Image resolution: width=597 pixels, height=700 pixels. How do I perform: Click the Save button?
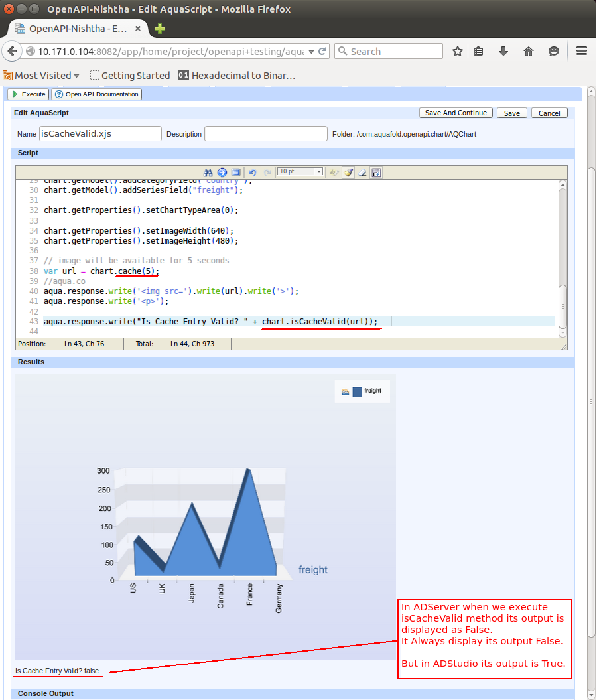(x=512, y=113)
